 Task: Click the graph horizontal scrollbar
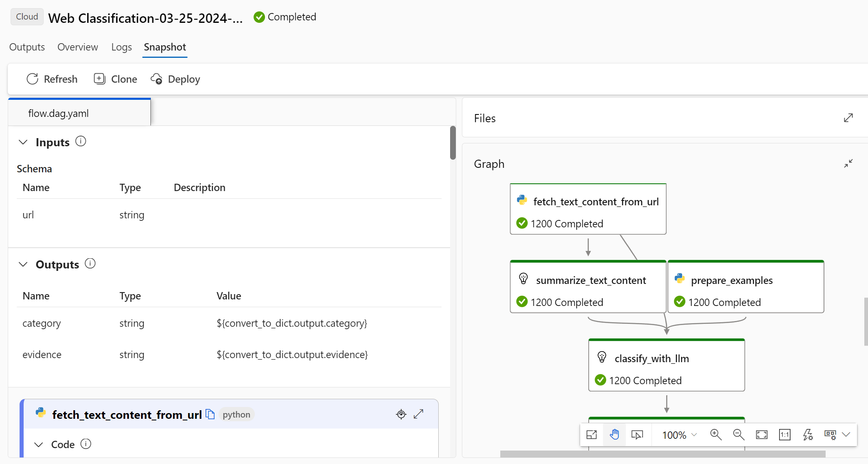click(x=663, y=454)
